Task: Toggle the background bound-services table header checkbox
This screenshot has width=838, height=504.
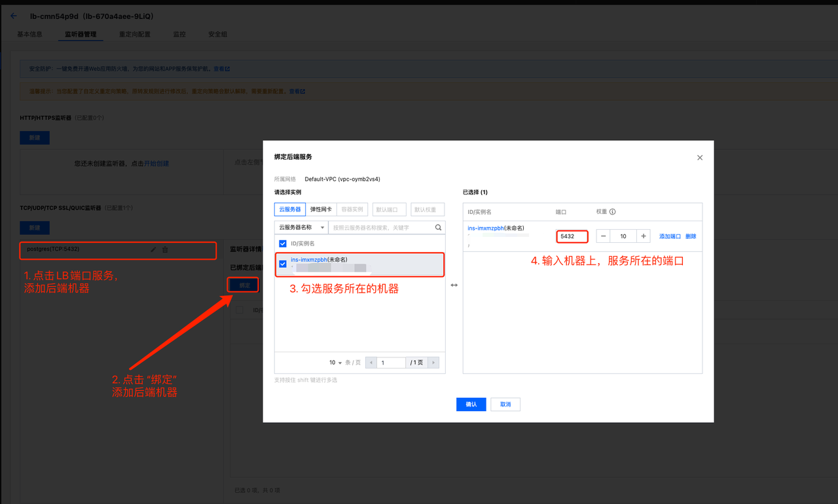Action: [x=240, y=310]
